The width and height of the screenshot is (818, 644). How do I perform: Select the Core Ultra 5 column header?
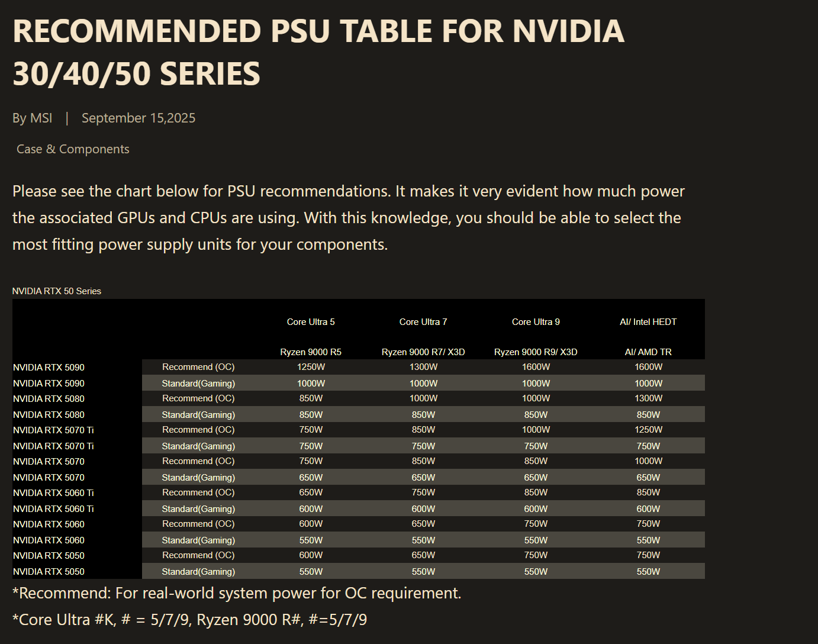point(311,322)
